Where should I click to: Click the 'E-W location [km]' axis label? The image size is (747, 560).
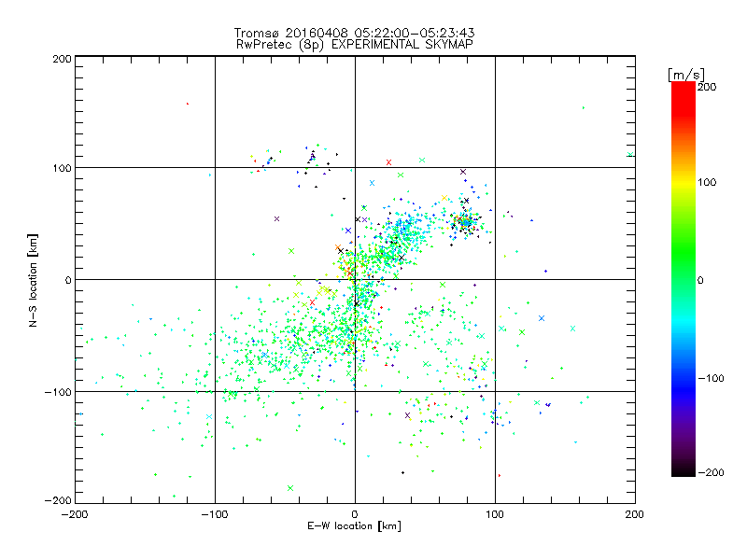[x=354, y=526]
